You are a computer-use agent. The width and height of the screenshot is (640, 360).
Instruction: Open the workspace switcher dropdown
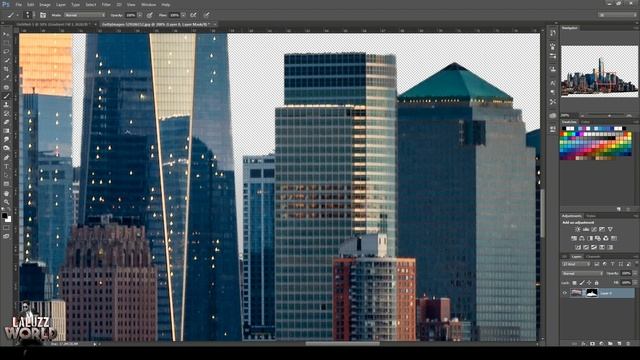(x=618, y=15)
